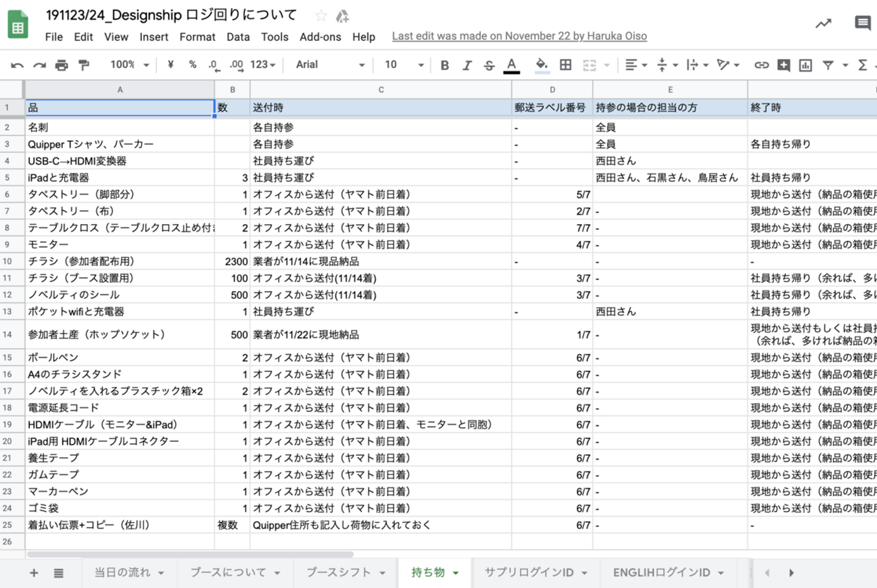Toggle italic formatting

coord(467,65)
